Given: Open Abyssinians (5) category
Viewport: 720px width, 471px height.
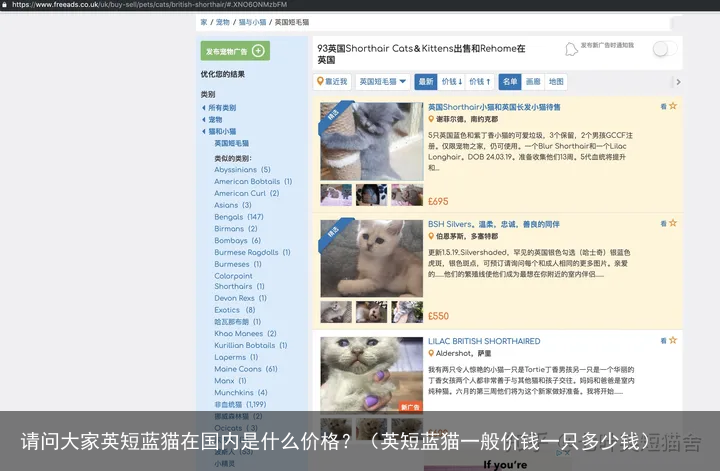Looking at the screenshot, I should pos(242,169).
